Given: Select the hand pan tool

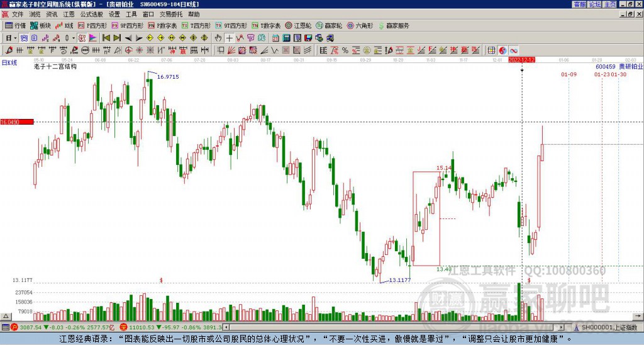Looking at the screenshot, I should [x=218, y=38].
